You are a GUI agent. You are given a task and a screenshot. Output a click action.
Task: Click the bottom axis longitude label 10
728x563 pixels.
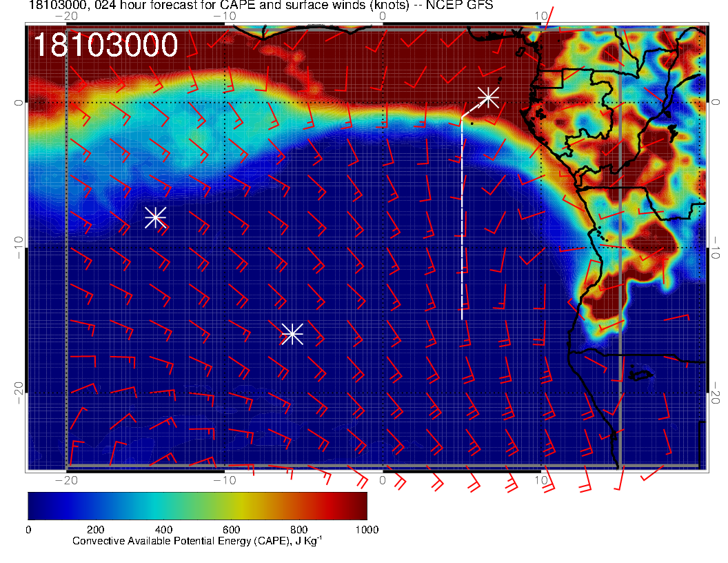point(541,480)
